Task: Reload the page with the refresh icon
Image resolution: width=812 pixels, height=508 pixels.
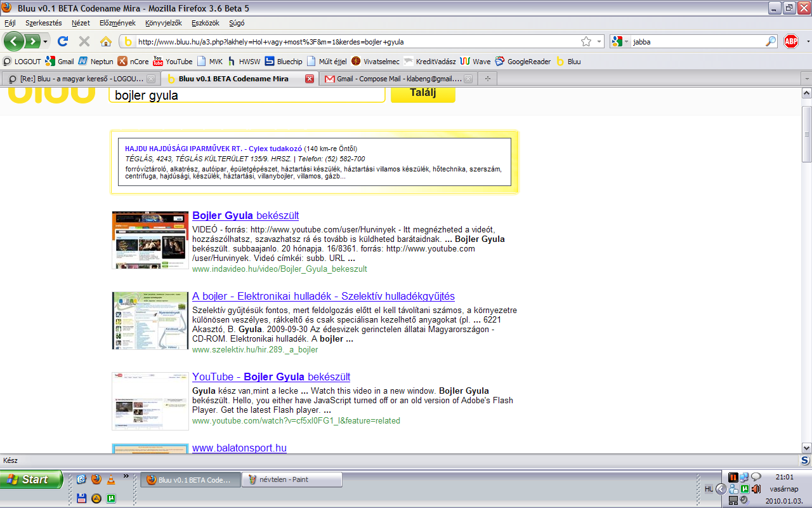Action: click(63, 41)
